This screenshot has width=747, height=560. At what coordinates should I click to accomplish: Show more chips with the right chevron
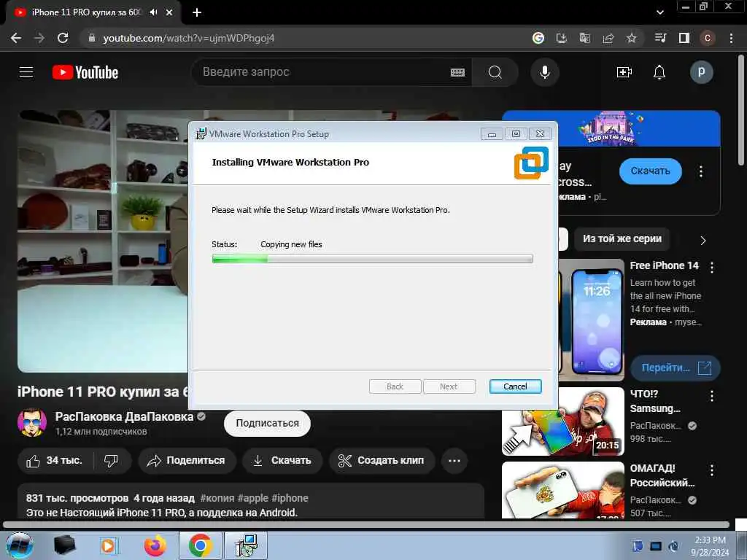pyautogui.click(x=703, y=240)
